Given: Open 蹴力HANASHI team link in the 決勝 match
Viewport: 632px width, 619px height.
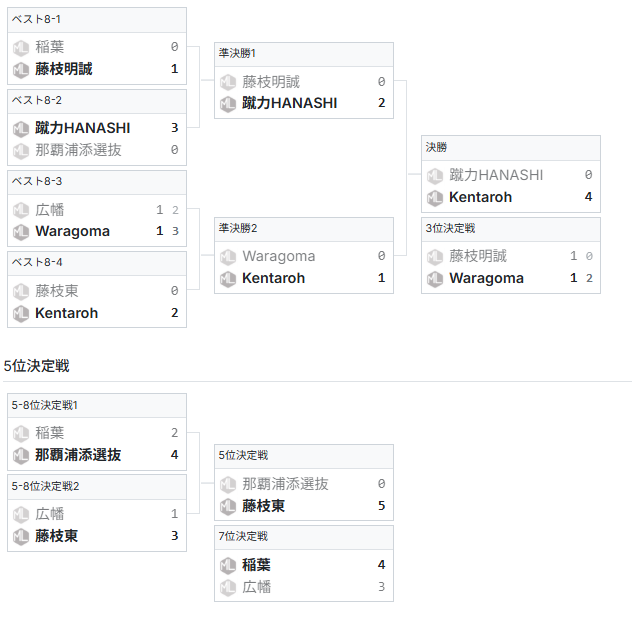Looking at the screenshot, I should click(496, 175).
